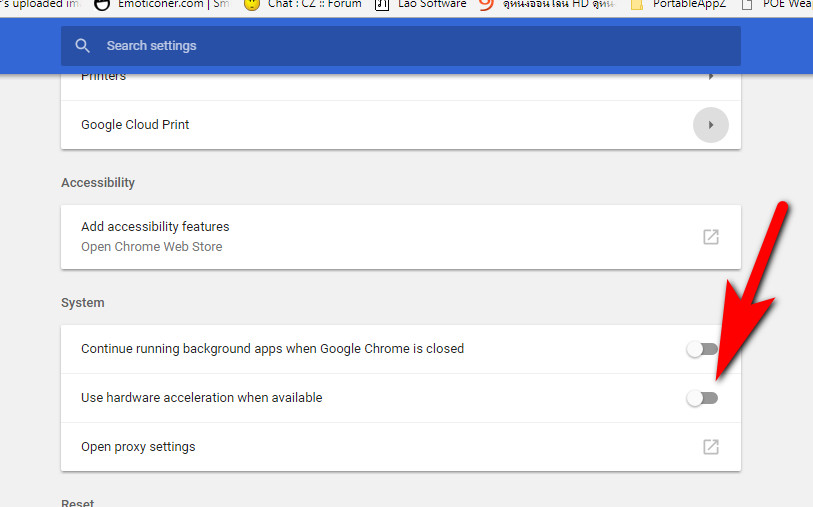Screen dimensions: 813x507
Task: Click the Accessibility section heading
Action: pyautogui.click(x=98, y=183)
